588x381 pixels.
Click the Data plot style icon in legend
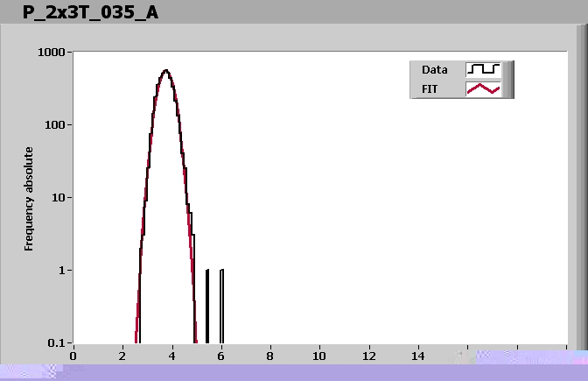click(x=483, y=69)
